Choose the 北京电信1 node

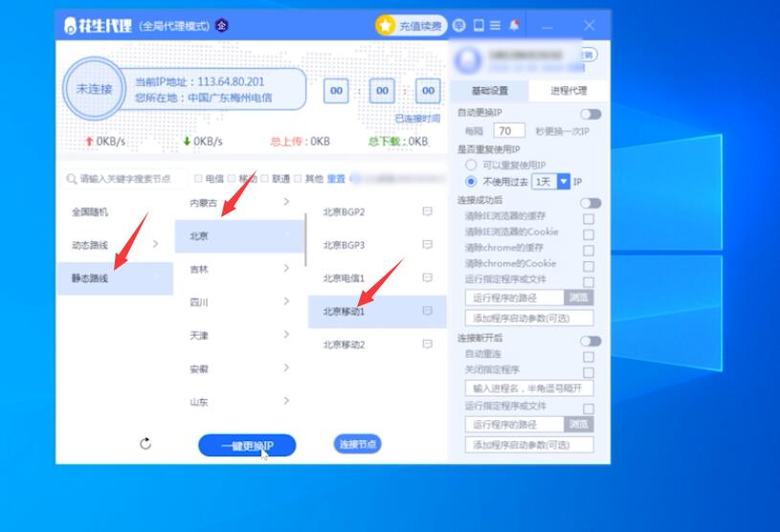[377, 277]
